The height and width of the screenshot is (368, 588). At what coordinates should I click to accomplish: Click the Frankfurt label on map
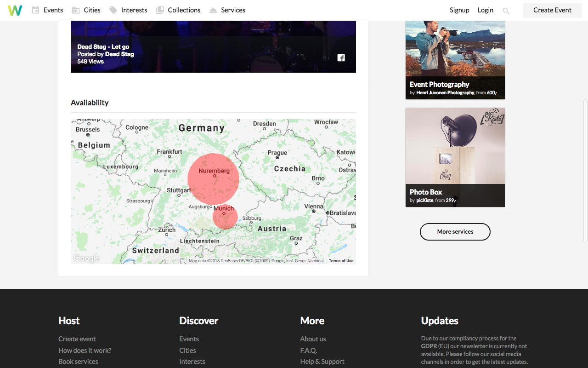pyautogui.click(x=170, y=151)
